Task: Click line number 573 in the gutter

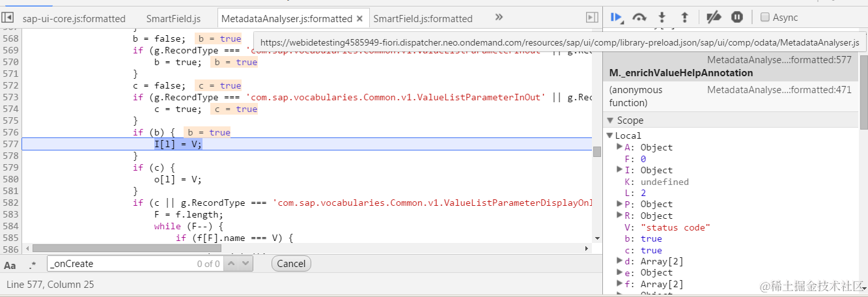Action: point(11,97)
